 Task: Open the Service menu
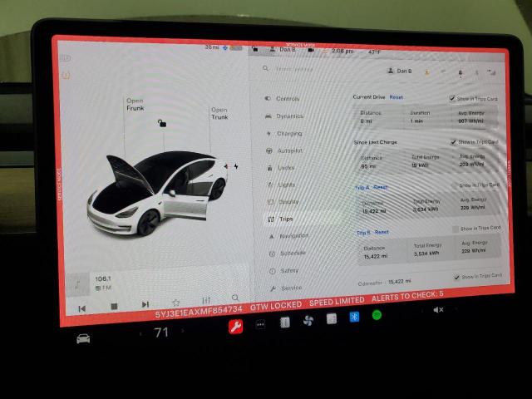coord(286,288)
